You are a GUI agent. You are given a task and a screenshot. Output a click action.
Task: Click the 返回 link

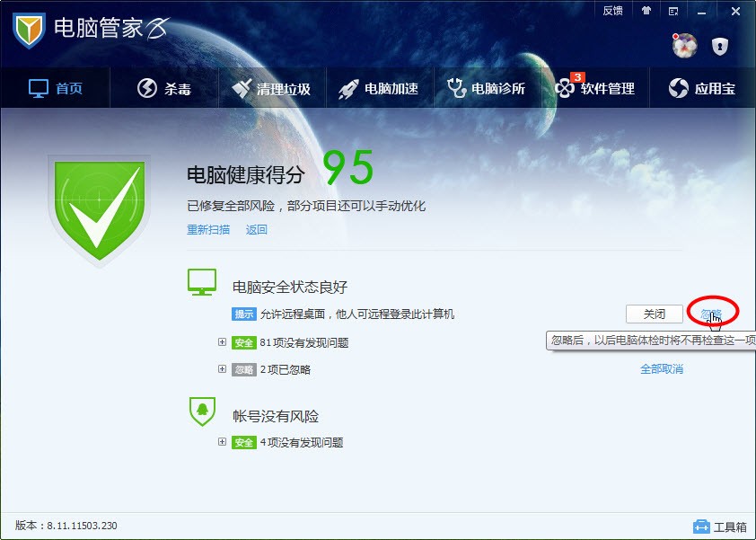[x=257, y=230]
